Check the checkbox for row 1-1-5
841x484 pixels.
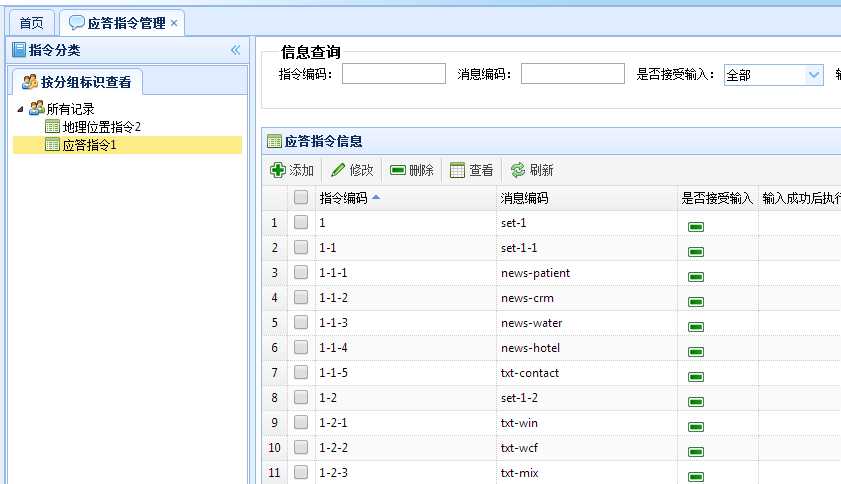tap(301, 372)
